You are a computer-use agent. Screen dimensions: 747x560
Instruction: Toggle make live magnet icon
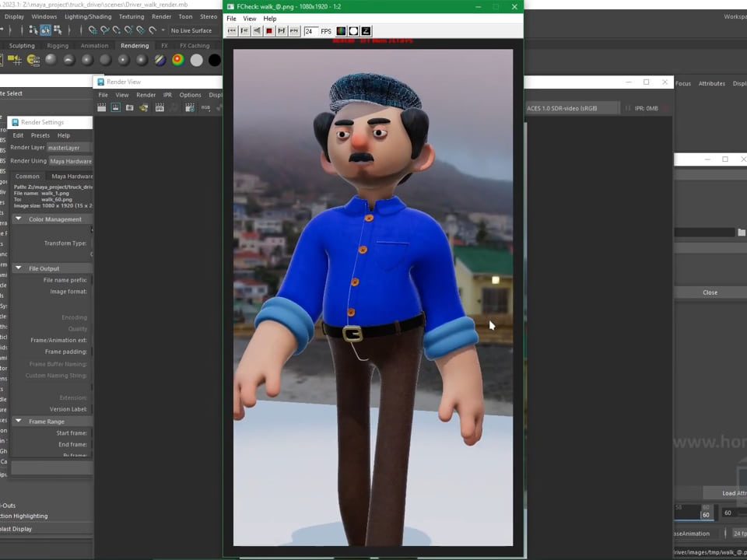(x=153, y=30)
